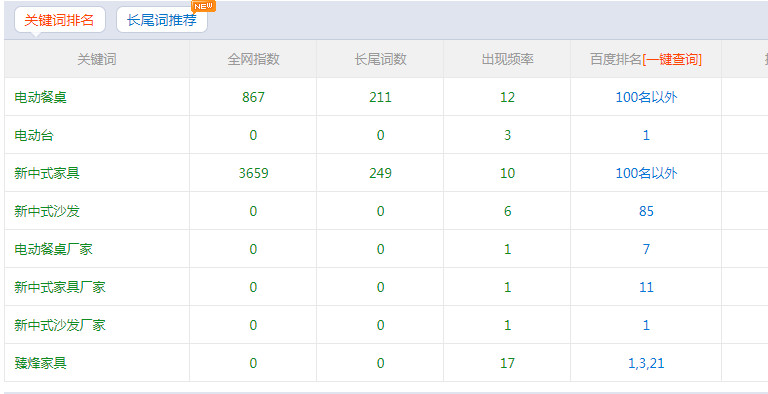Image resolution: width=768 pixels, height=394 pixels.
Task: Open 100名以外 ranking for 新中式家具
Action: pos(647,173)
